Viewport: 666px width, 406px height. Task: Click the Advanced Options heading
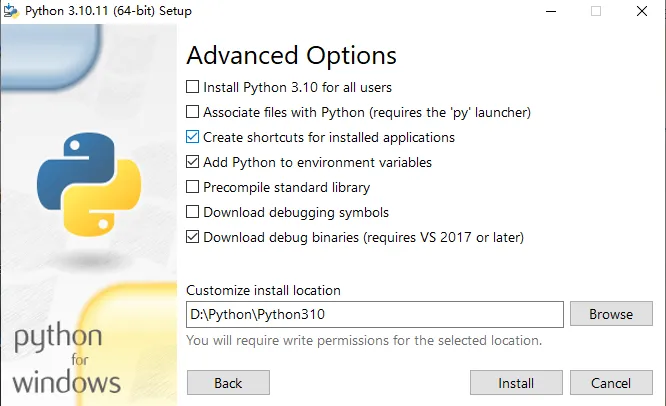coord(291,55)
